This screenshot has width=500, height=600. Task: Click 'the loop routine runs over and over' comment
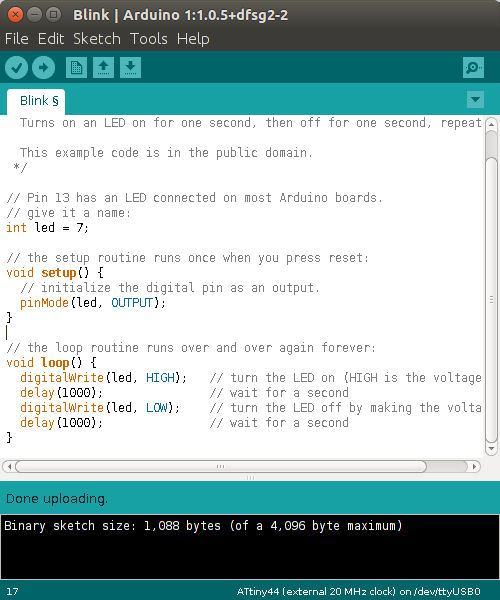pos(191,347)
